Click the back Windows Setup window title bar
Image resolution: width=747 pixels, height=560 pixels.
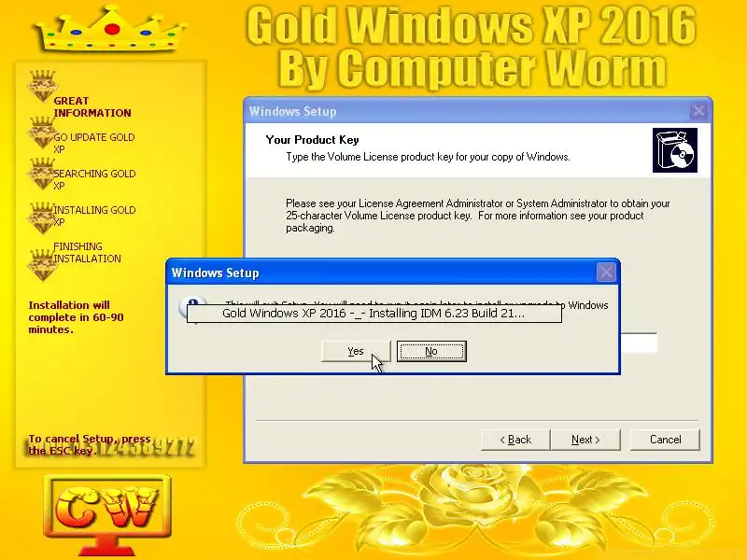[x=478, y=111]
